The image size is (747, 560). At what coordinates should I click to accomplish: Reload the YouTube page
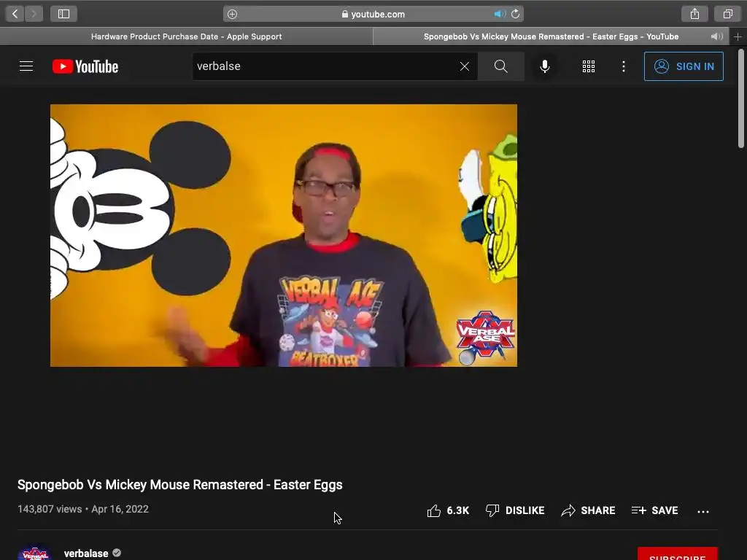pyautogui.click(x=516, y=15)
